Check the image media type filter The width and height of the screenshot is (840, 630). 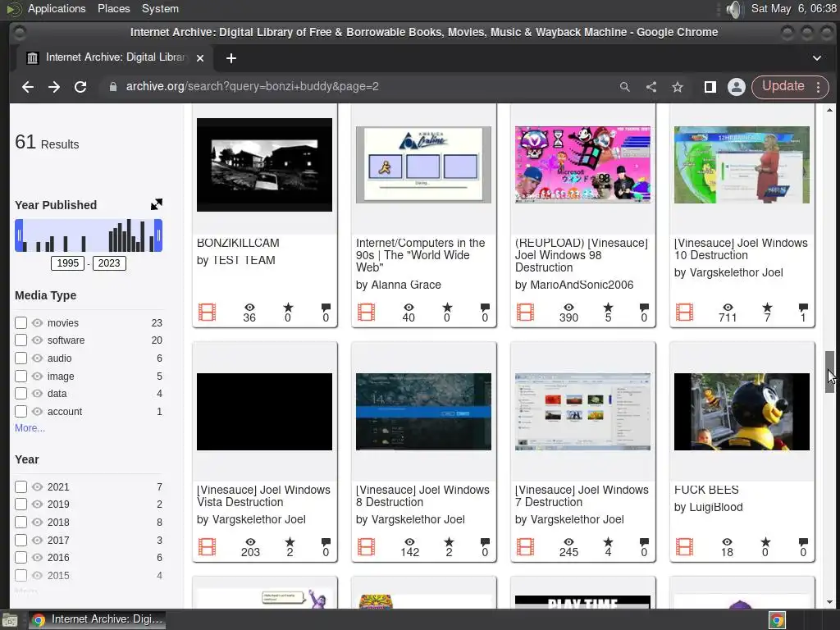21,377
